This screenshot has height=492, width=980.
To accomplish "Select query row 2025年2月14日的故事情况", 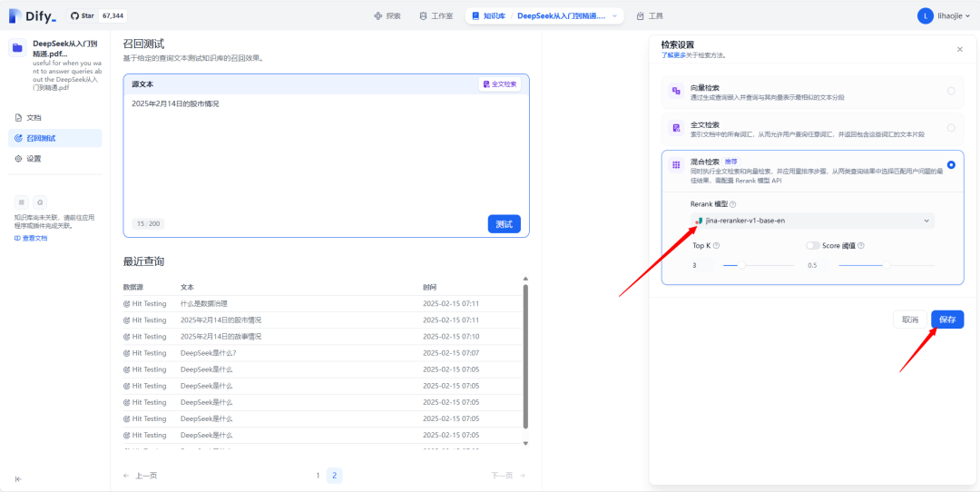I will click(322, 337).
